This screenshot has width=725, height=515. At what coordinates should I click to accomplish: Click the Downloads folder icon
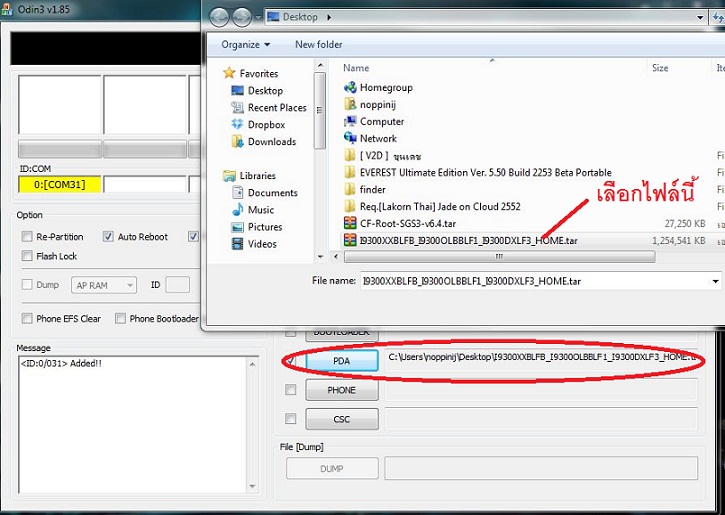[237, 141]
